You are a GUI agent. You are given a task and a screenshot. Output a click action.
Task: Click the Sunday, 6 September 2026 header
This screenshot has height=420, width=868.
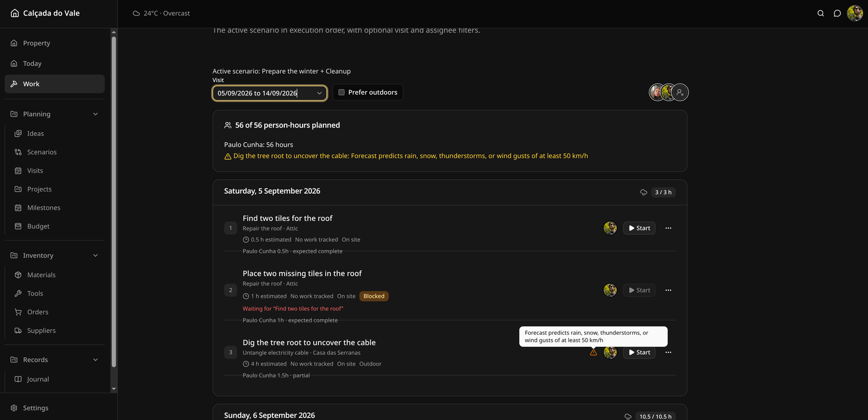(270, 415)
